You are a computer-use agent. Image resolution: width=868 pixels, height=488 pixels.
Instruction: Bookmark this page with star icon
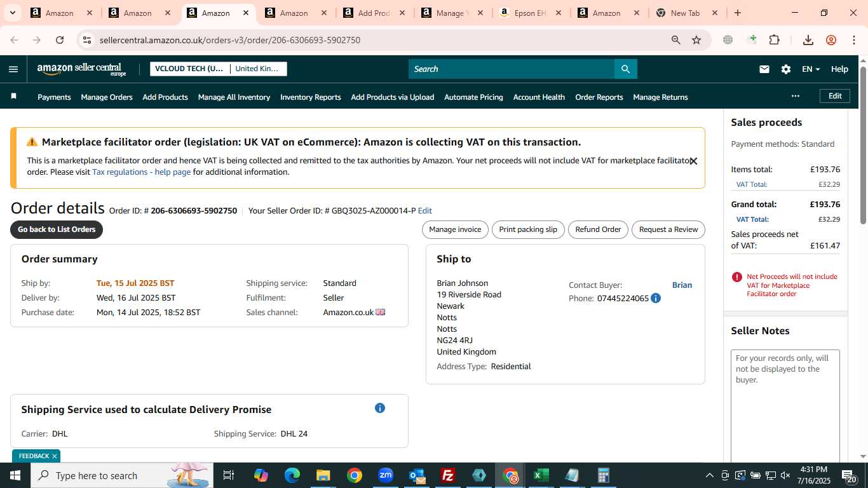point(696,40)
